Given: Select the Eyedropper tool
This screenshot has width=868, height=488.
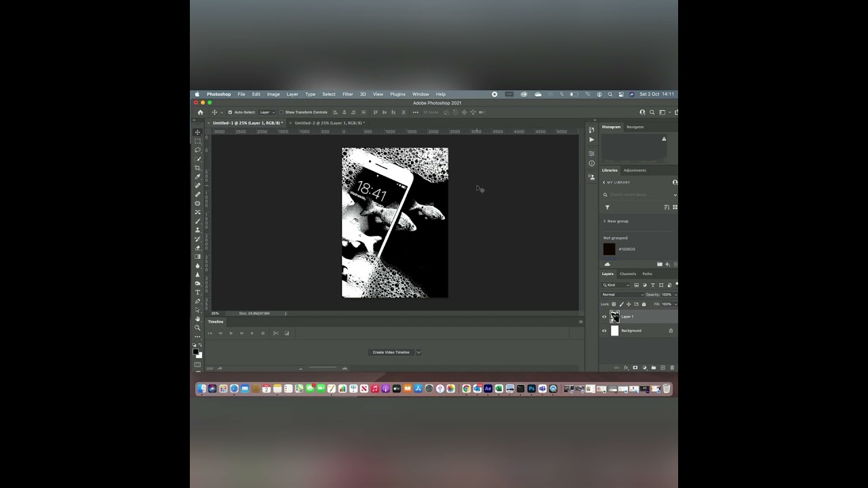Looking at the screenshot, I should tap(198, 177).
